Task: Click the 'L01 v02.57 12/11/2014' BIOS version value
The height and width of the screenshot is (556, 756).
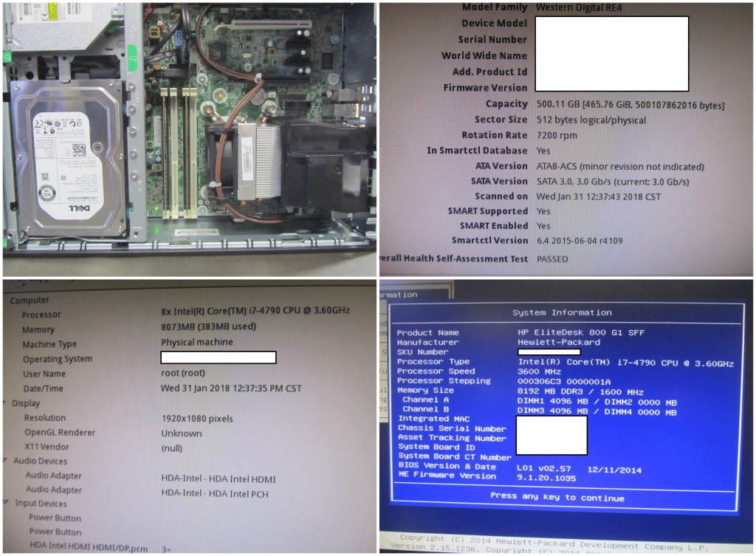Action: click(x=579, y=469)
